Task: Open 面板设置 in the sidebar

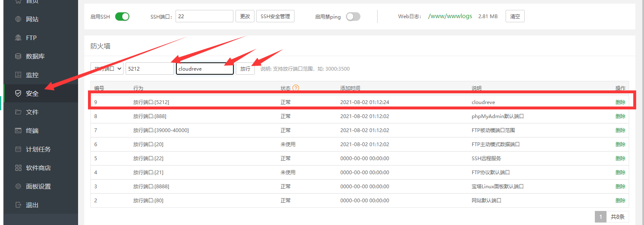Action: pos(38,186)
